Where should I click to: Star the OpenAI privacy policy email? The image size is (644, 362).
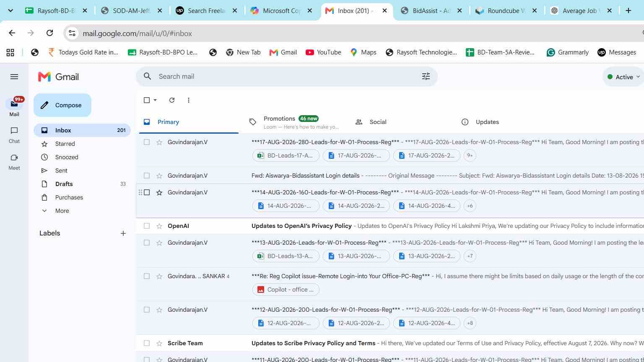159,226
